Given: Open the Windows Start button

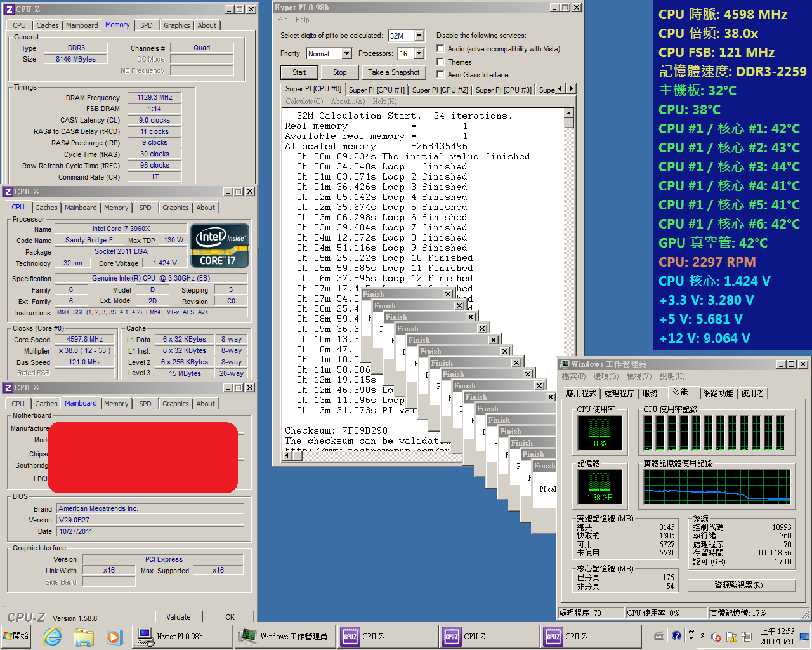Looking at the screenshot, I should pos(16,636).
